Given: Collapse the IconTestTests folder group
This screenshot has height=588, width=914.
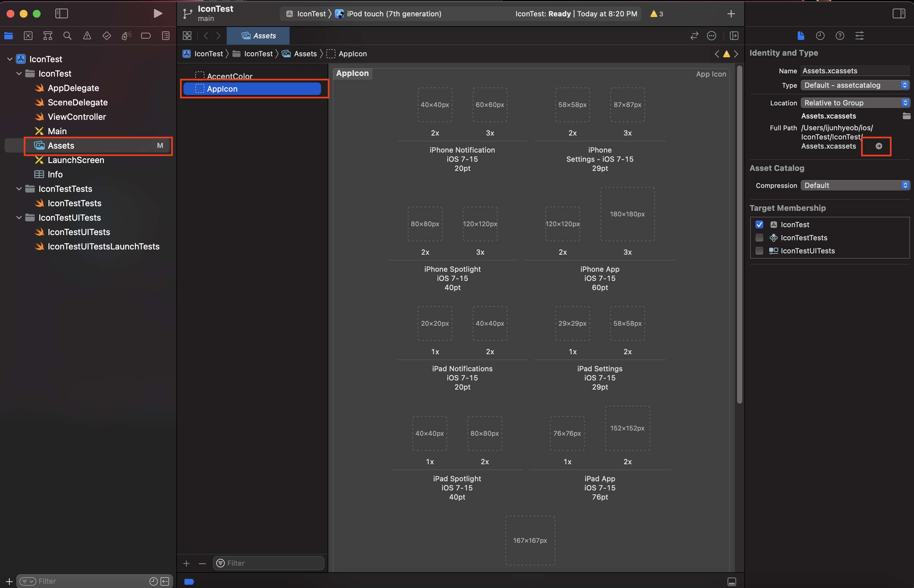Looking at the screenshot, I should (19, 189).
